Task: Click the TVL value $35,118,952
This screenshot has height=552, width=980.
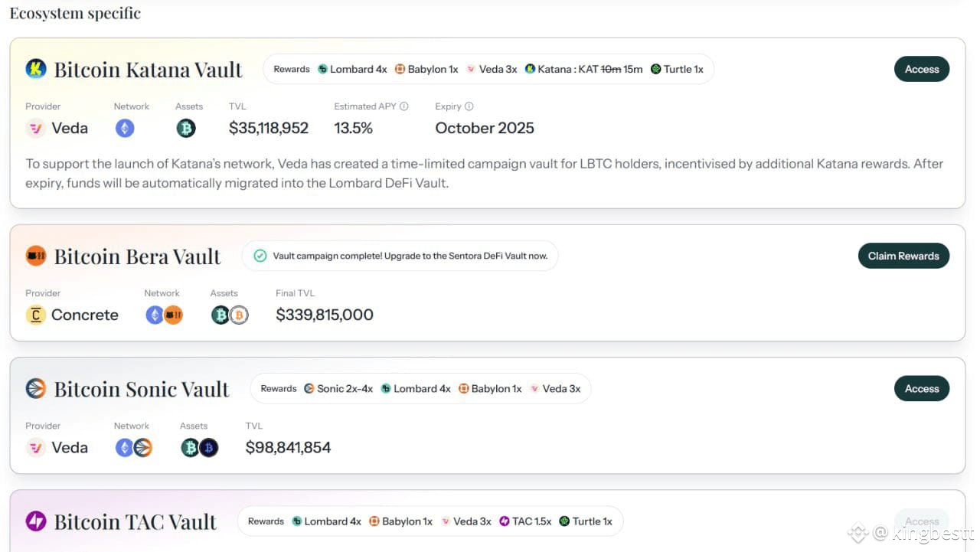Action: [x=269, y=128]
